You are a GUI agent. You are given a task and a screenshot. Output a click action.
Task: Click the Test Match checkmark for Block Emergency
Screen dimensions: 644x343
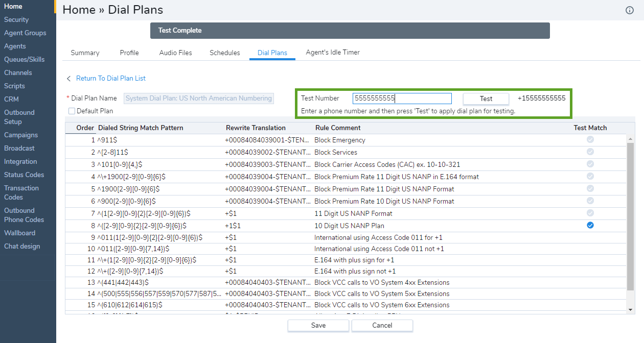pos(590,139)
